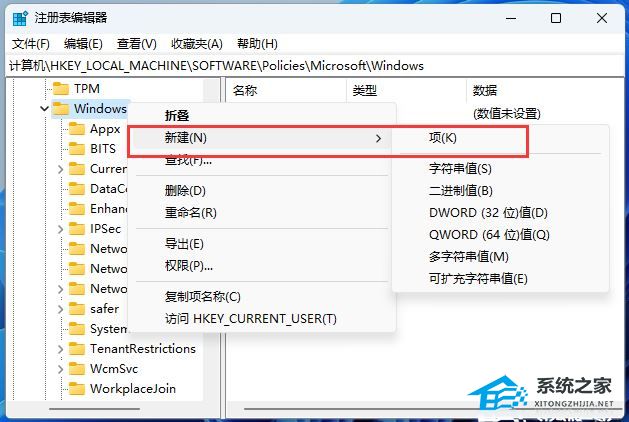Select the WcmSvc folder icon

pyautogui.click(x=77, y=369)
